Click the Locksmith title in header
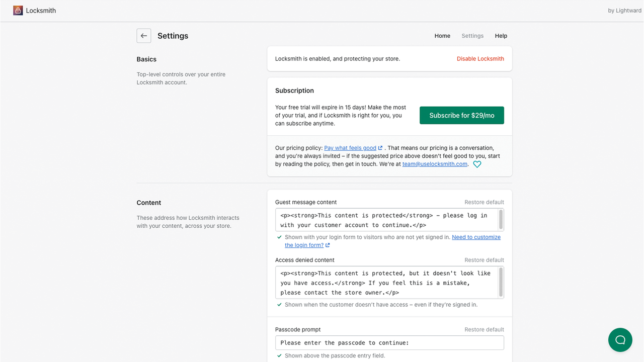This screenshot has height=362, width=644. pos(41,11)
